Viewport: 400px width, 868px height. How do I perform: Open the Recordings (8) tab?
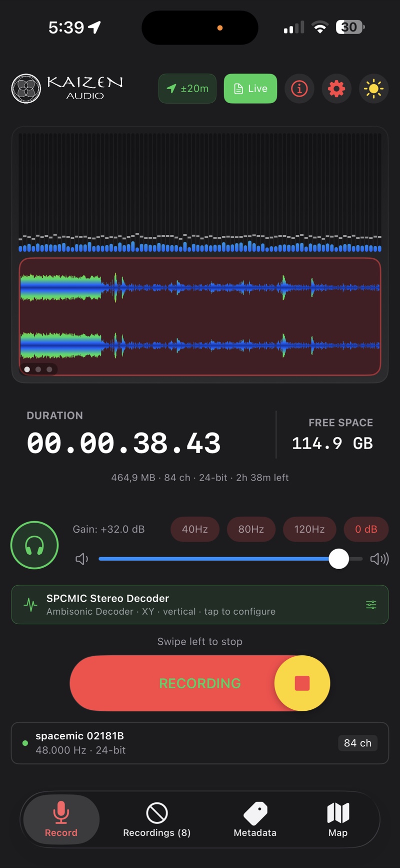click(x=157, y=819)
